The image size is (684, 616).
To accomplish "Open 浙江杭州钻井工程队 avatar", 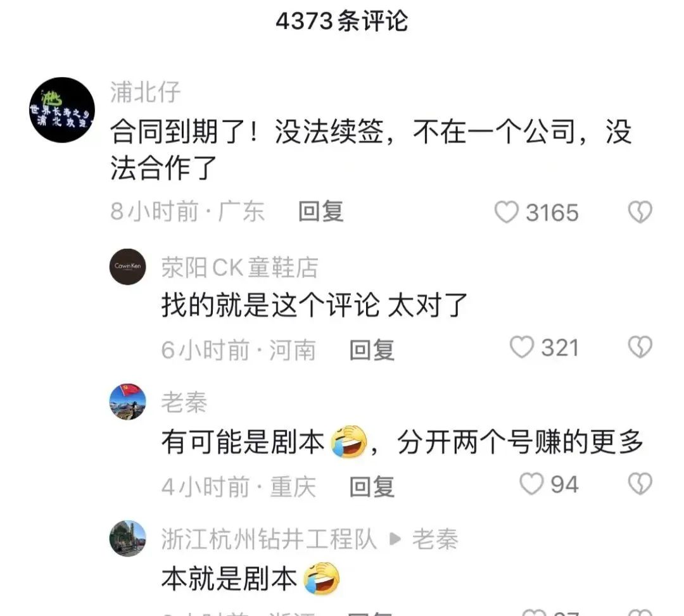I will (127, 538).
